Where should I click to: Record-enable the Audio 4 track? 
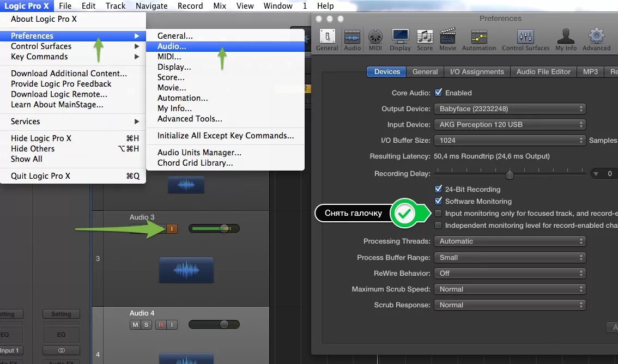[x=161, y=325]
